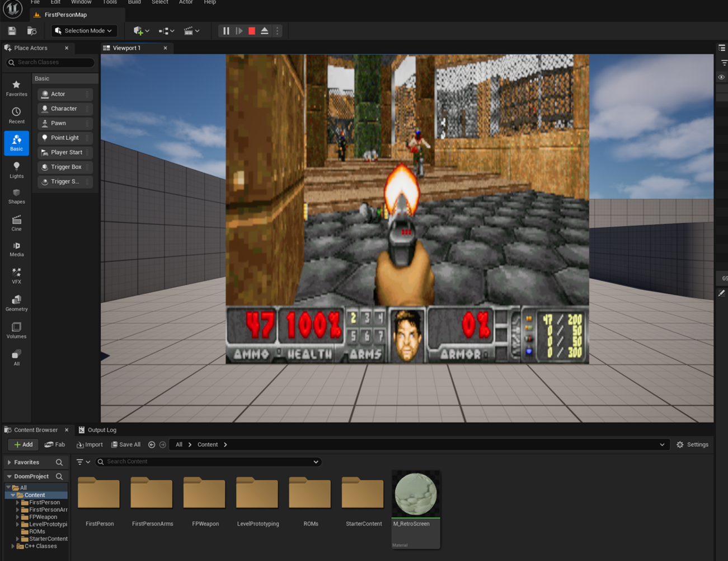728x561 pixels.
Task: Show the Favorites actor category
Action: pyautogui.click(x=16, y=88)
